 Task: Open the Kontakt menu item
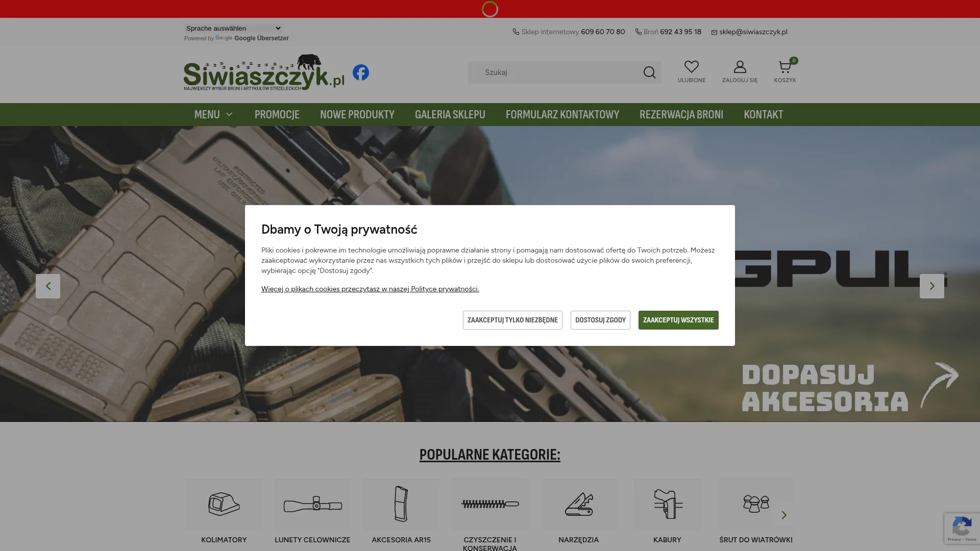(764, 115)
